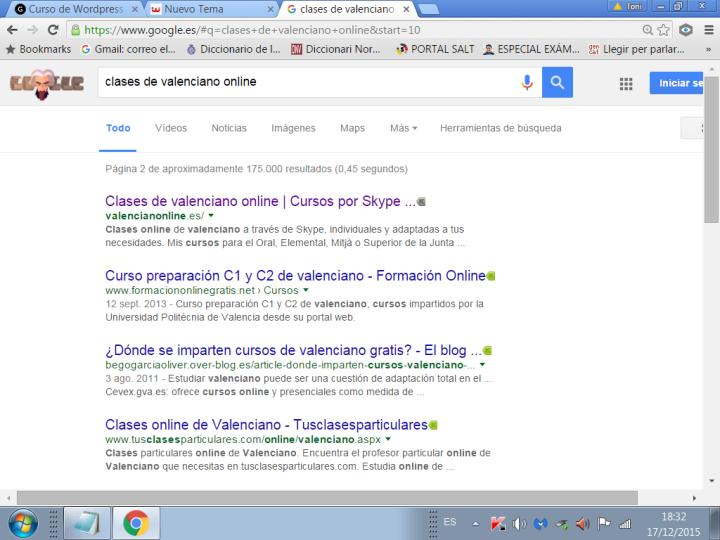Open the Bookmarks bar item
Screen dimensions: 720x540
[39, 49]
